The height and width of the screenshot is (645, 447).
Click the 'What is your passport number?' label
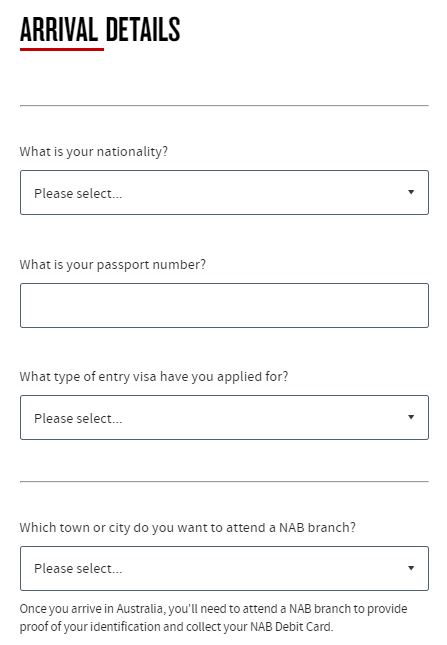(x=113, y=264)
